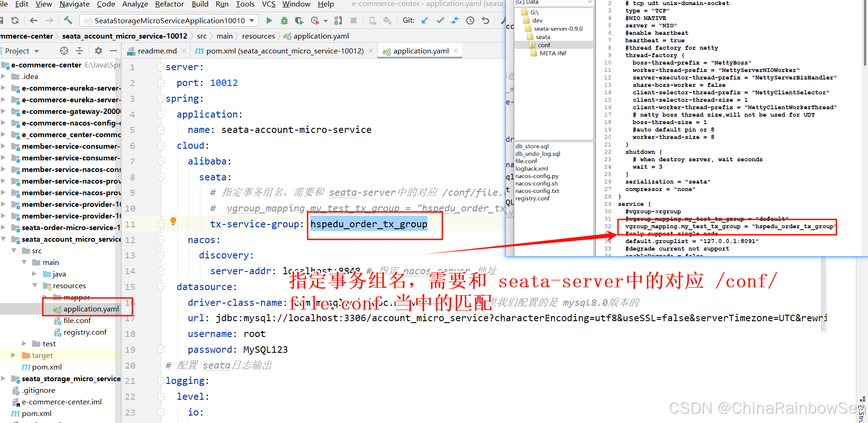
Task: Open the Code menu
Action: pyautogui.click(x=106, y=4)
